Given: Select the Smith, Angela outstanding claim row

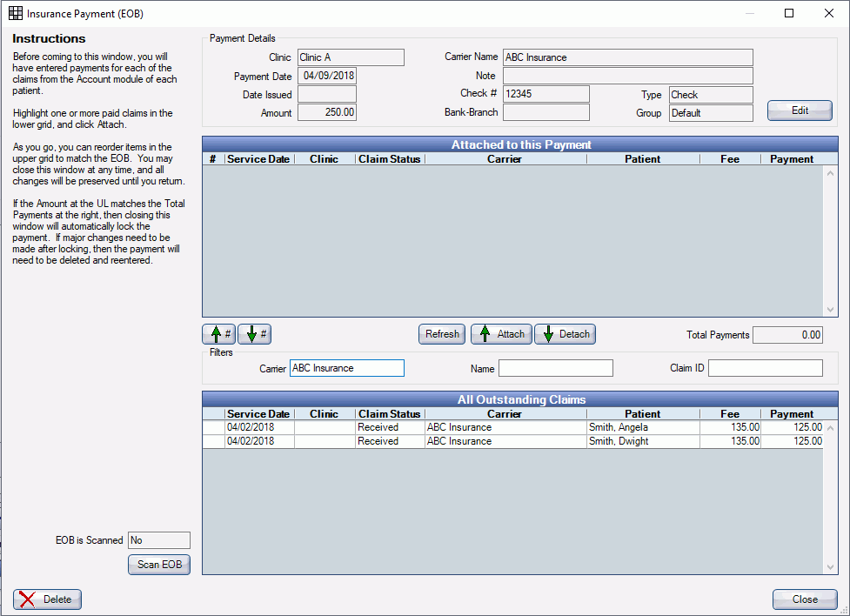Looking at the screenshot, I should point(512,427).
